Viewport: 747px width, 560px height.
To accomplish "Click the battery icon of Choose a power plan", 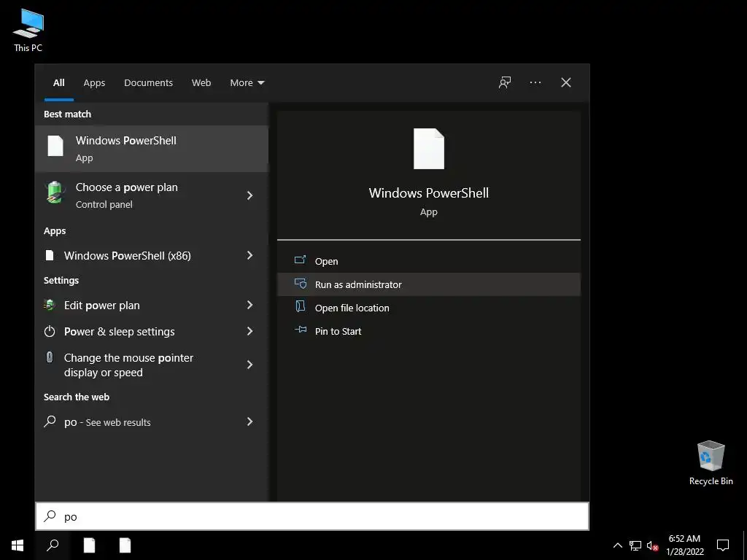I will pyautogui.click(x=55, y=192).
